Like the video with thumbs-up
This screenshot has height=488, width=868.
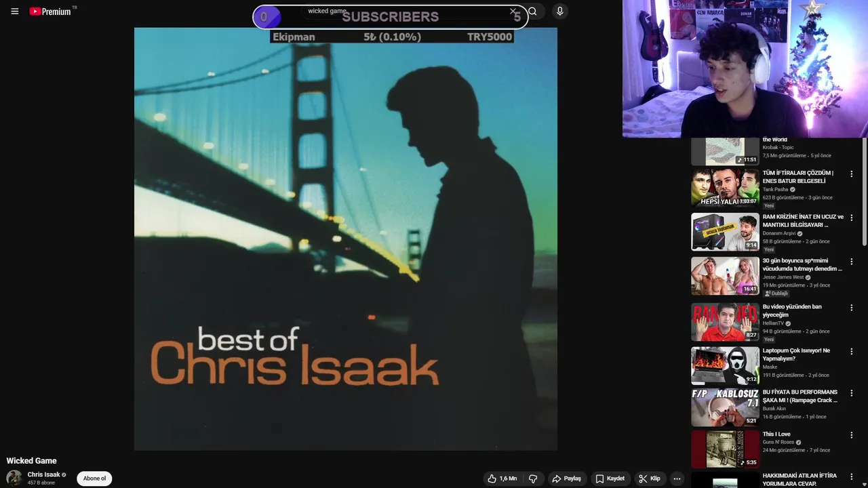coord(501,479)
